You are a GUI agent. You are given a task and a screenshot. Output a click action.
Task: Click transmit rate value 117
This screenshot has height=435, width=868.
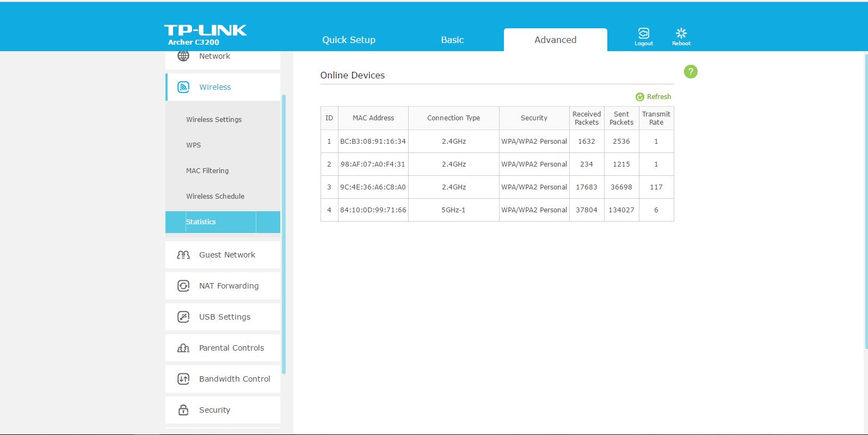pyautogui.click(x=656, y=187)
